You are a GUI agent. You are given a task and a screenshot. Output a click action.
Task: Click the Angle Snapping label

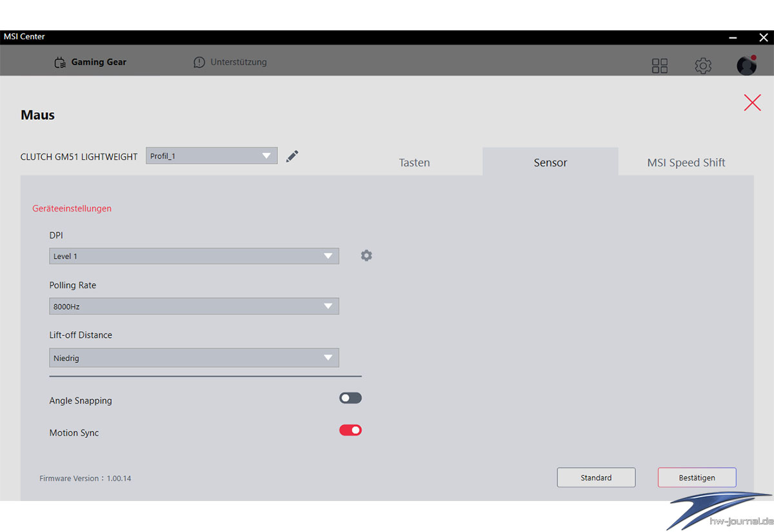tap(81, 400)
